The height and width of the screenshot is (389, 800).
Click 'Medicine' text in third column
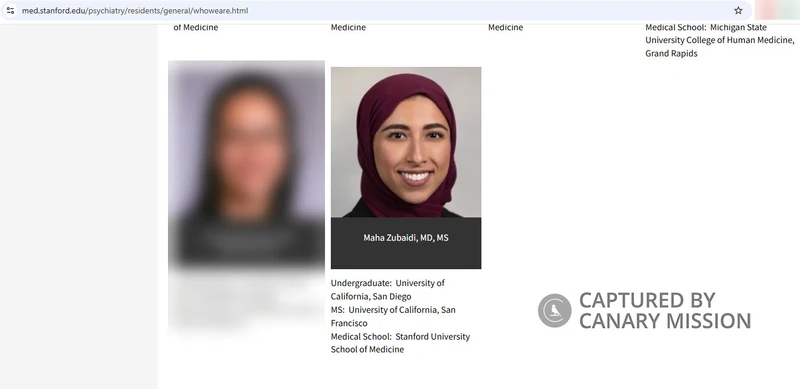tap(505, 28)
